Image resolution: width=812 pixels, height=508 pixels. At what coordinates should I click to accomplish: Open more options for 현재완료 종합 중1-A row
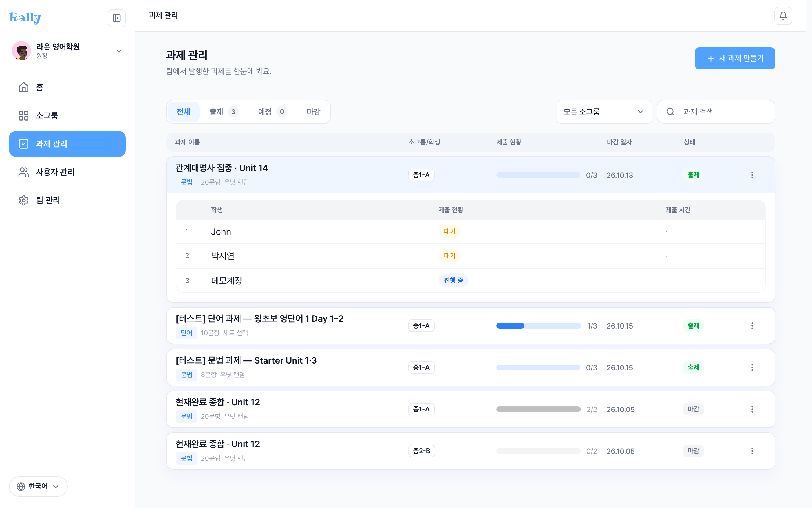coord(752,409)
